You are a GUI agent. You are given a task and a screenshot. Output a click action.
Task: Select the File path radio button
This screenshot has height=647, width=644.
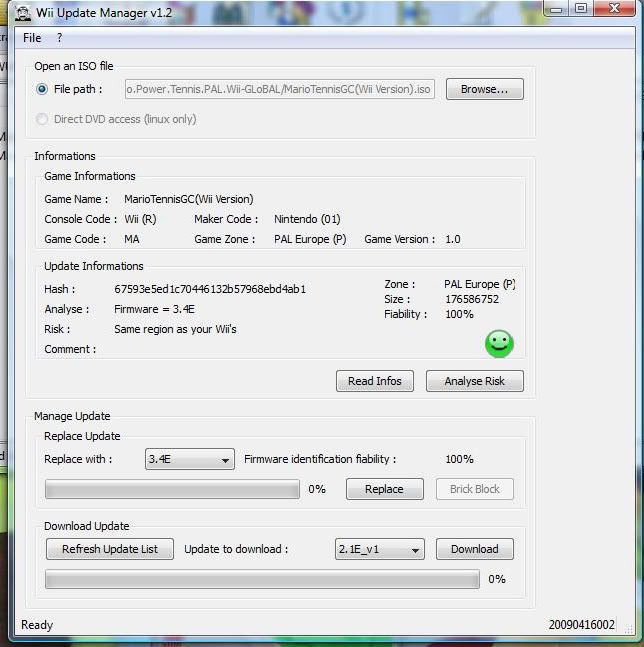point(42,89)
